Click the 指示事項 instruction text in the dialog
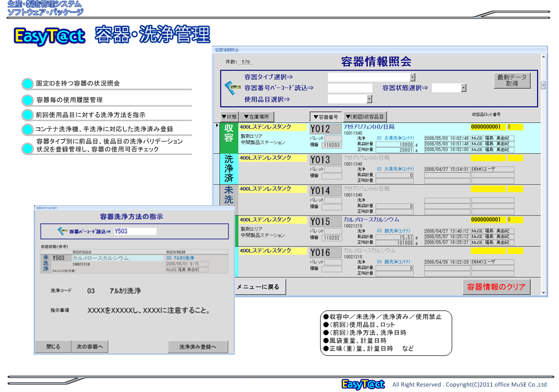Viewport: 559px width, 392px height. pos(148,311)
